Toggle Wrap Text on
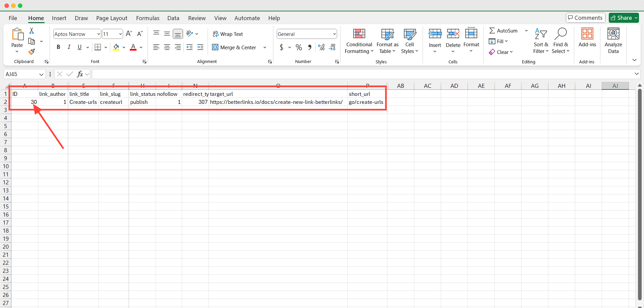Viewport: 644px width, 308px height. (x=228, y=34)
